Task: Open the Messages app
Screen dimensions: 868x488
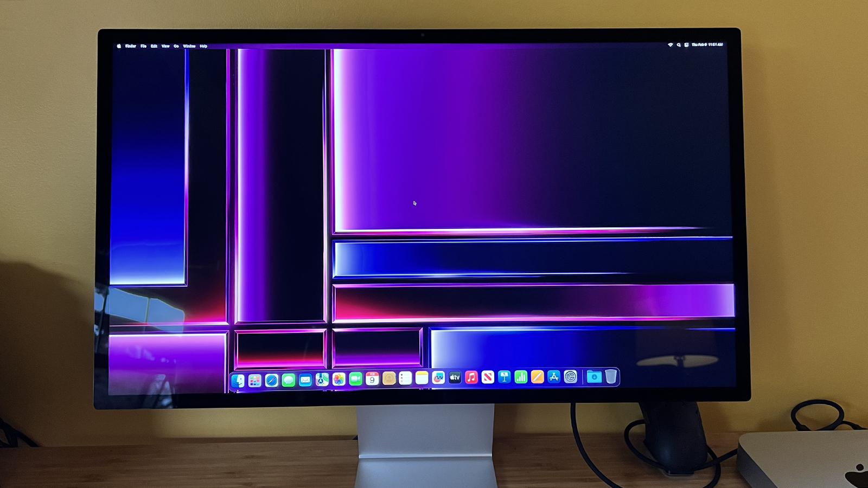Action: 289,381
